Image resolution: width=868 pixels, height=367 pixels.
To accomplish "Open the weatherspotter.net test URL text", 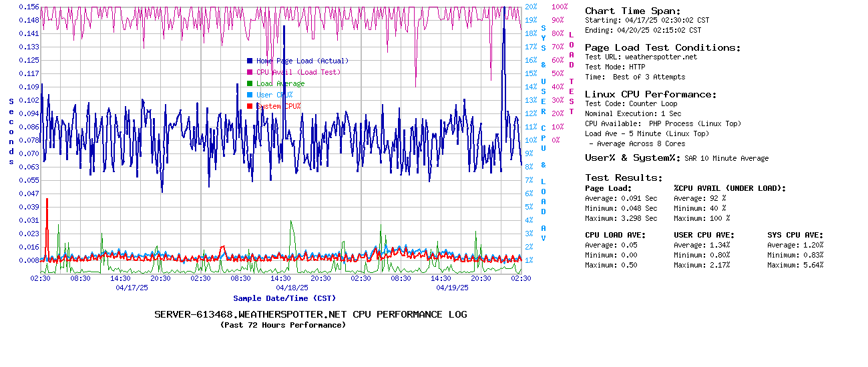I will (660, 57).
